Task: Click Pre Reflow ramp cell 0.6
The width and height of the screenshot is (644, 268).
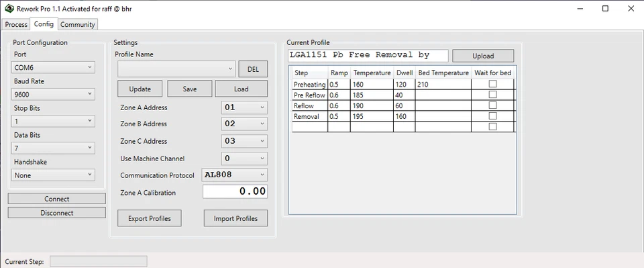Action: pyautogui.click(x=339, y=95)
